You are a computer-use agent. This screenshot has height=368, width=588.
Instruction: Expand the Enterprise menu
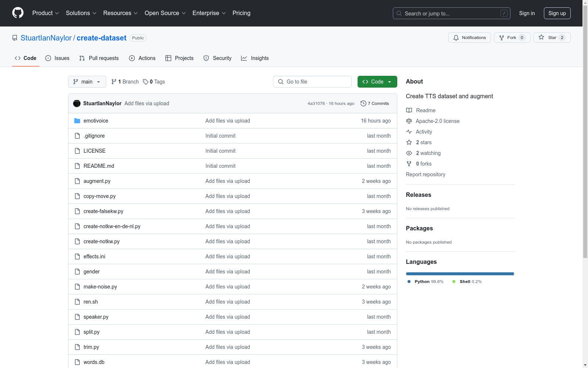[x=209, y=13]
